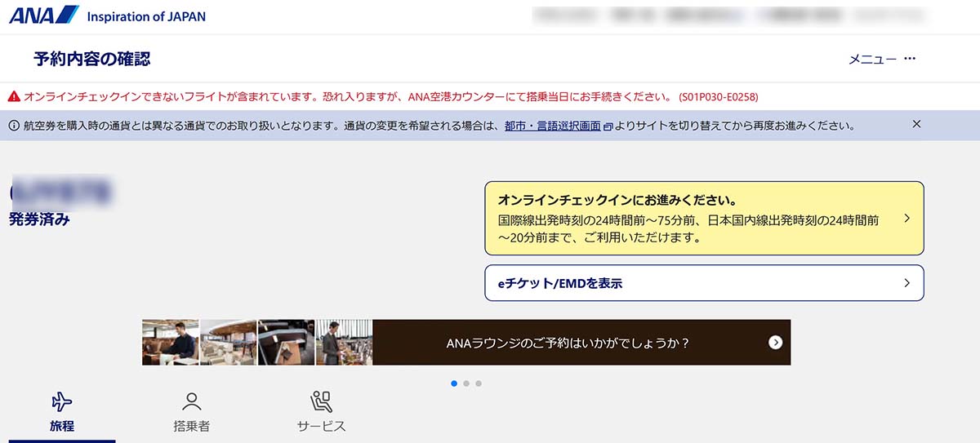Dismiss the currency notice with X
The width and height of the screenshot is (980, 443).
tap(916, 124)
